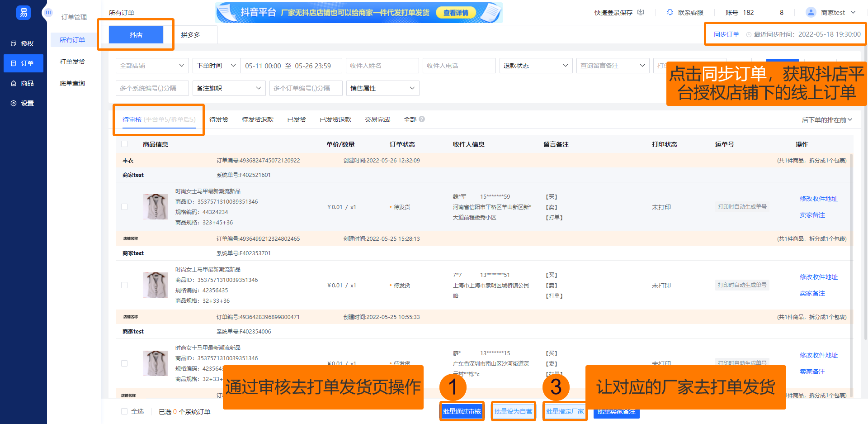
Task: Check the order F402353701 checkbox
Action: (x=124, y=285)
